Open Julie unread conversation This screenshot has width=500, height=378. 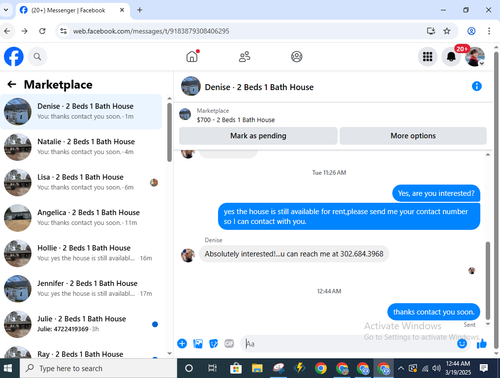81,324
